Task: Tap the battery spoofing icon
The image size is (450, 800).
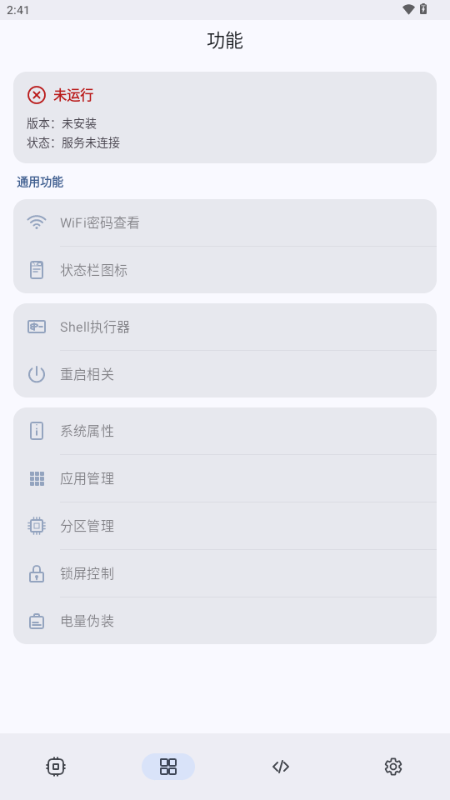Action: (x=36, y=621)
